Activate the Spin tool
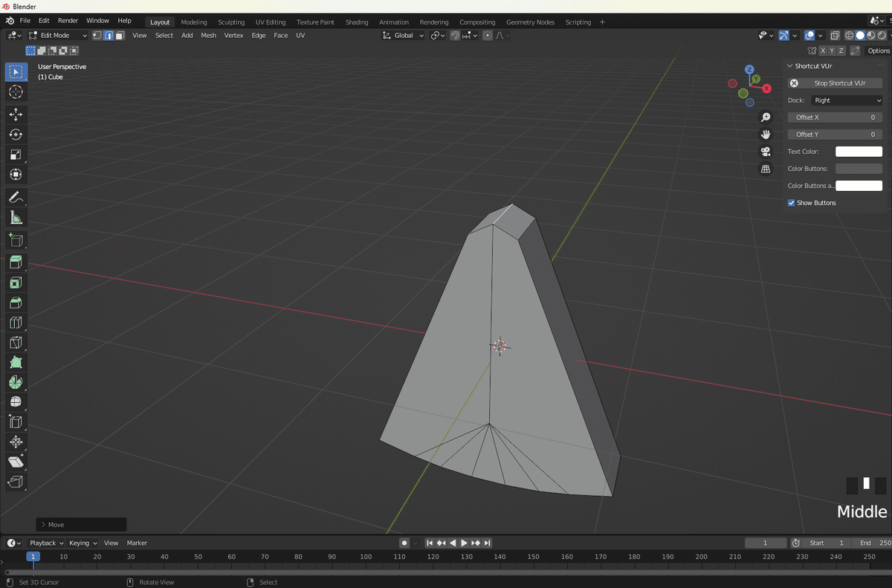 [16, 382]
